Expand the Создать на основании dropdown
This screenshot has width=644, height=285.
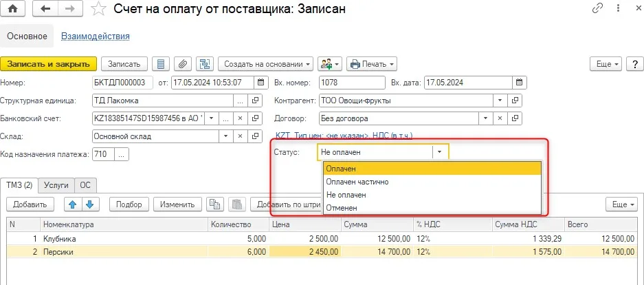[266, 64]
